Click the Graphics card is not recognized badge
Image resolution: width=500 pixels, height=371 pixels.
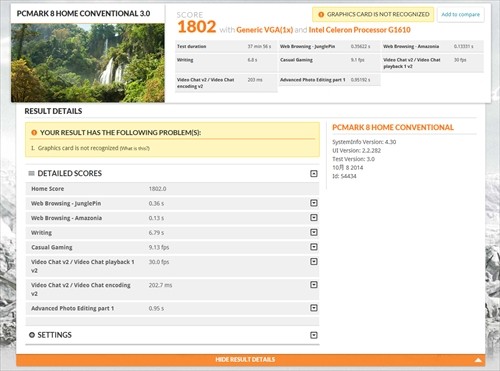pyautogui.click(x=373, y=14)
